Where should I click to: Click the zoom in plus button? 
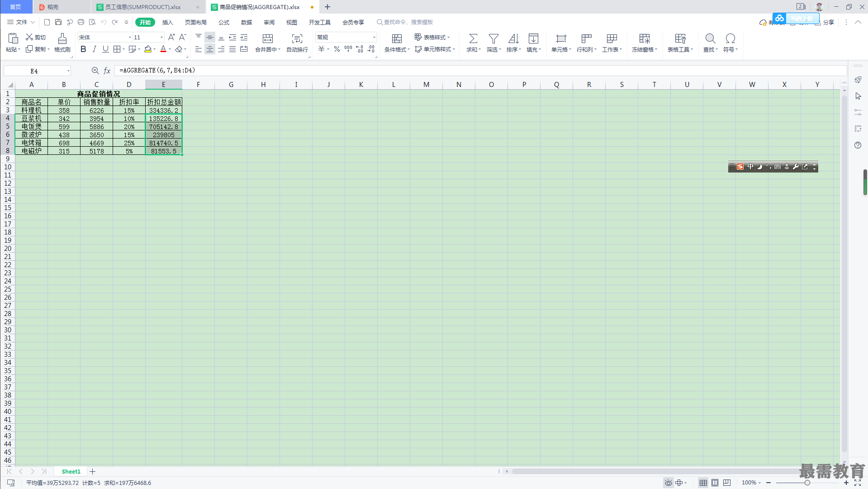pyautogui.click(x=846, y=483)
